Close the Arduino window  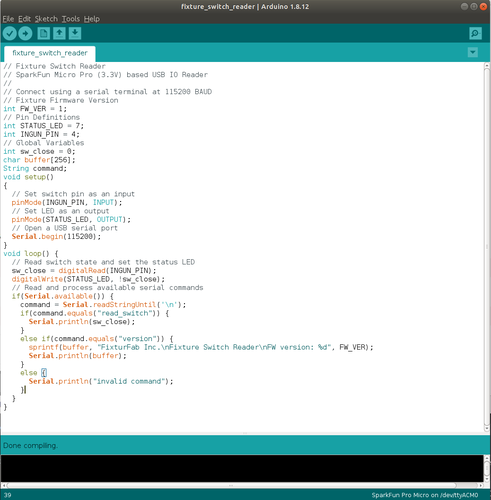click(483, 7)
